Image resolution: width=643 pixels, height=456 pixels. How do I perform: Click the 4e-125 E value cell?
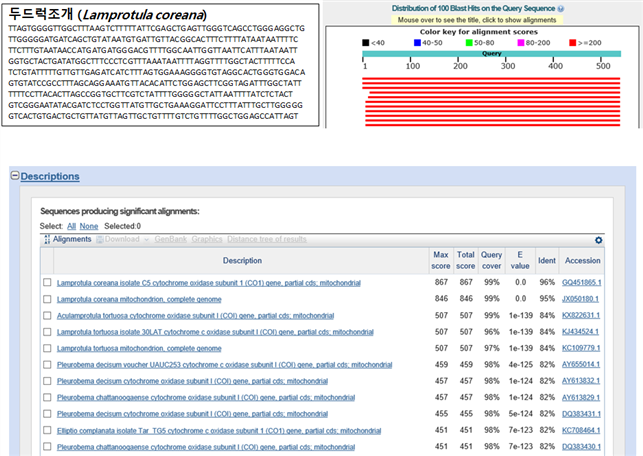point(520,365)
